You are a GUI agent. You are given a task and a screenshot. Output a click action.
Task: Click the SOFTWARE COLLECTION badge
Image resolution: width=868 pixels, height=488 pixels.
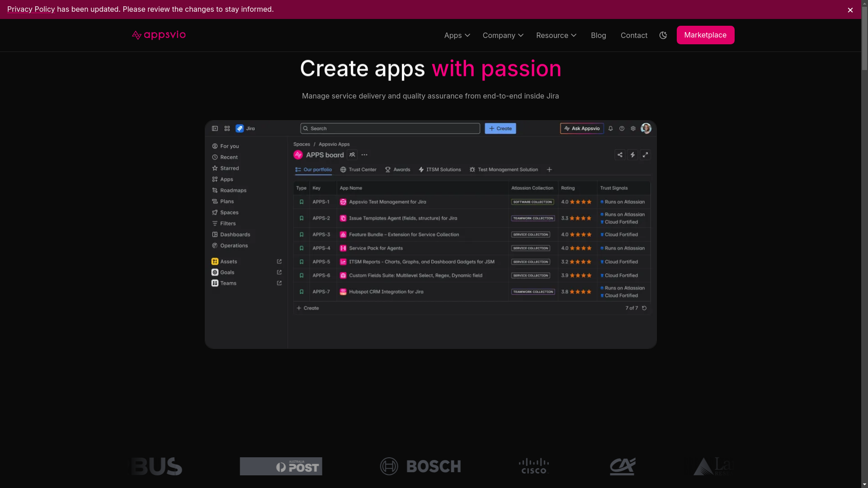point(533,202)
